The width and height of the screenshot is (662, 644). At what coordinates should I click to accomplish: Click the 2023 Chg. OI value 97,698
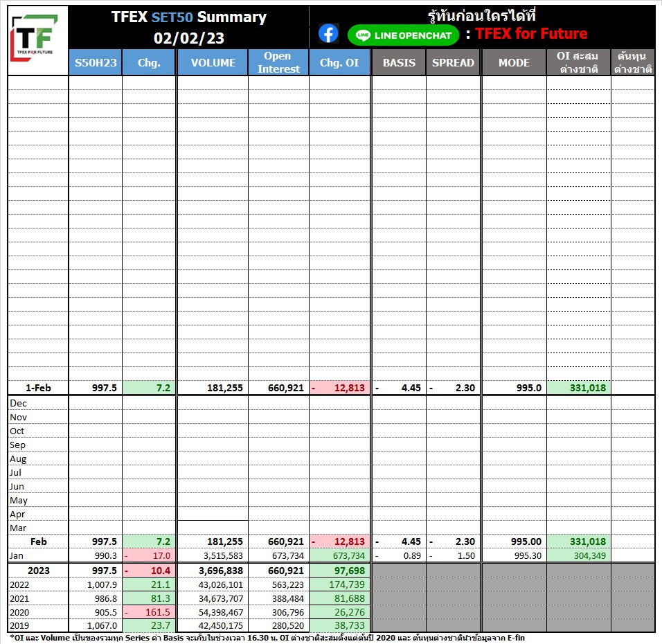[x=350, y=571]
